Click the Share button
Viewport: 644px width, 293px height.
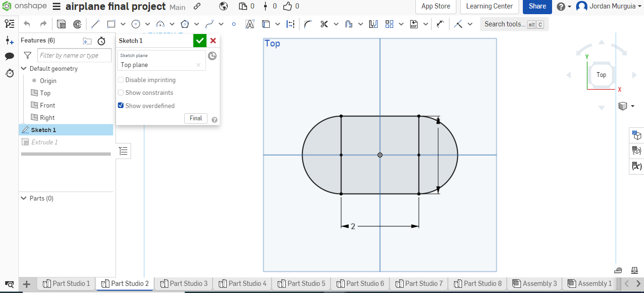coord(537,7)
